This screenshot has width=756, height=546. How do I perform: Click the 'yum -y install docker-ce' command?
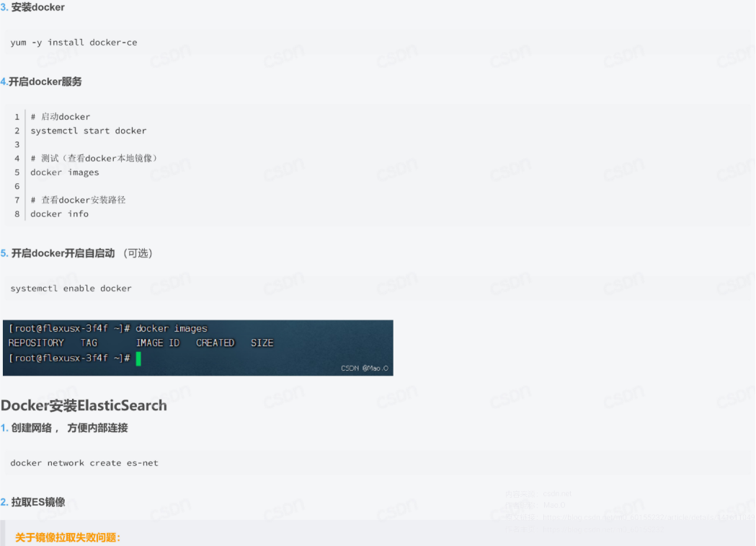pos(74,43)
